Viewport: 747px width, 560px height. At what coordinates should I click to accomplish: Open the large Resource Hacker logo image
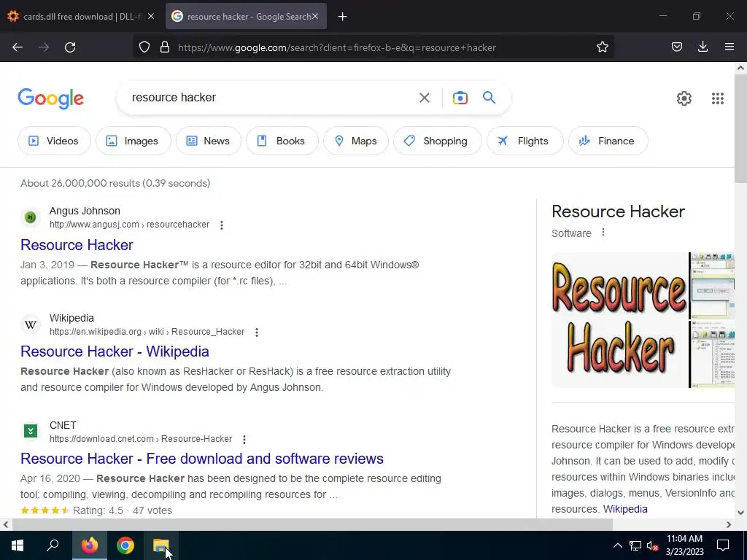pos(619,320)
